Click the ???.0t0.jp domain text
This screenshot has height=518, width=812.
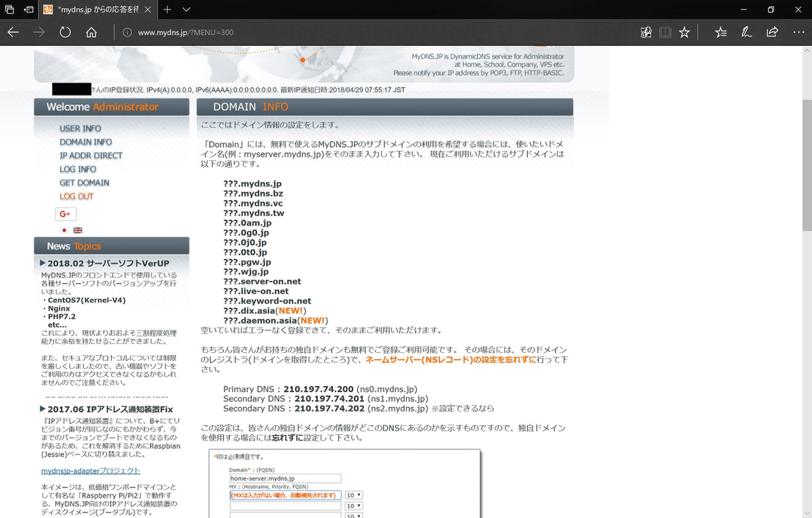coord(245,252)
